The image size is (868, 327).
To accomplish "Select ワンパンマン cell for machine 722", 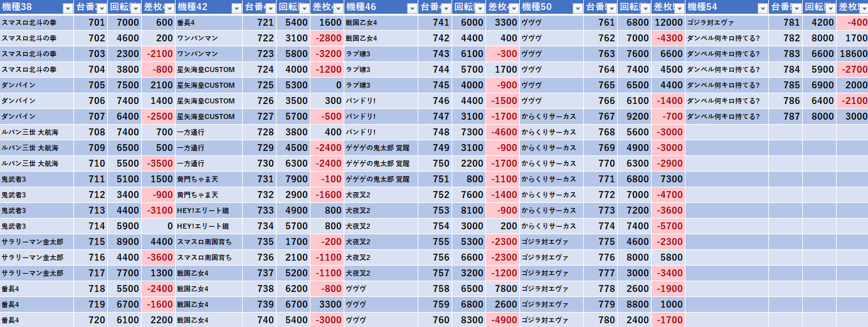I will (x=209, y=38).
